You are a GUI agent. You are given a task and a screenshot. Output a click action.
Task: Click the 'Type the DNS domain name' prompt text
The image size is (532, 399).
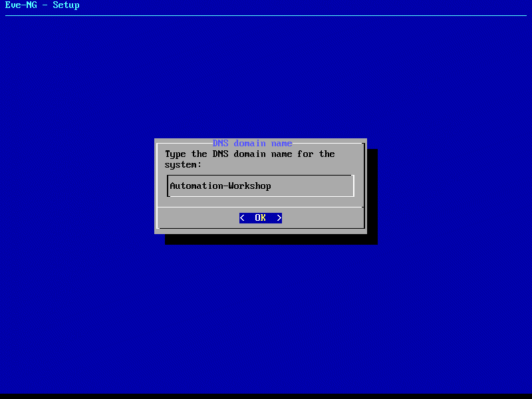coord(250,159)
